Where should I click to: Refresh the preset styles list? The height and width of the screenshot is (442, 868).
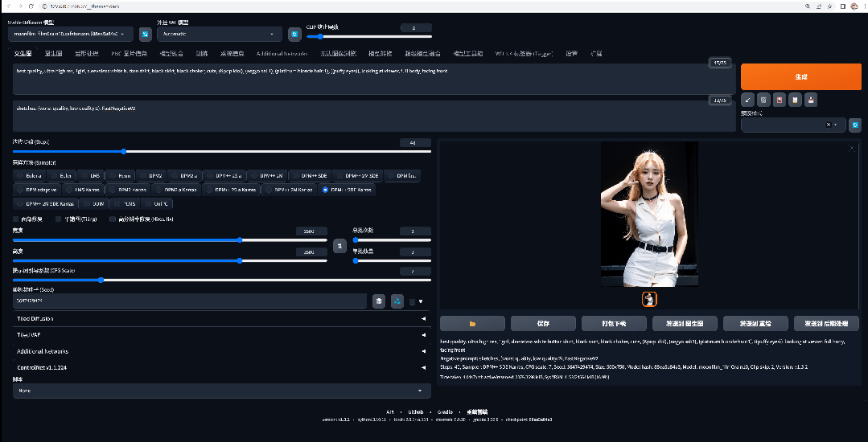pyautogui.click(x=854, y=125)
